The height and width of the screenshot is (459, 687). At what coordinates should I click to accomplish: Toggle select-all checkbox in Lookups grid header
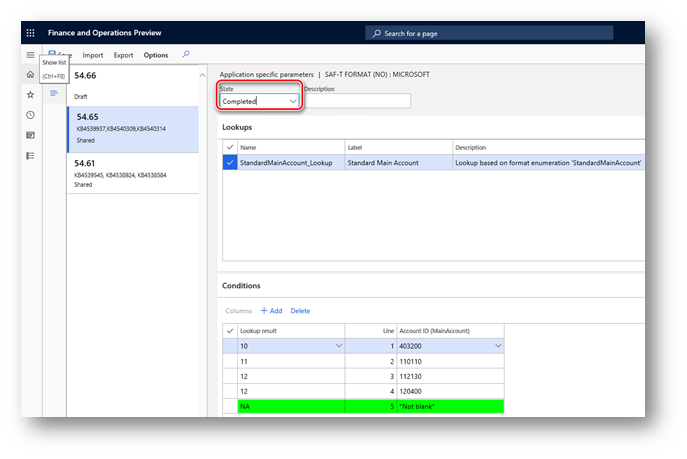[230, 147]
